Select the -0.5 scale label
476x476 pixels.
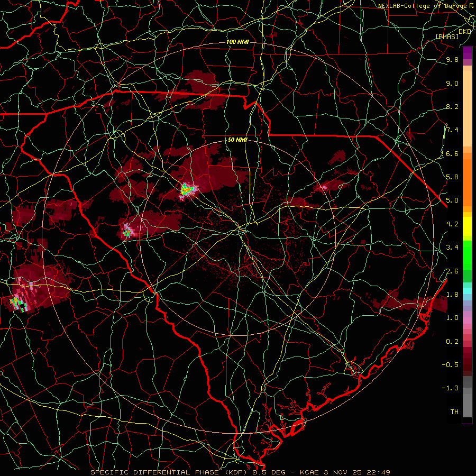(450, 364)
